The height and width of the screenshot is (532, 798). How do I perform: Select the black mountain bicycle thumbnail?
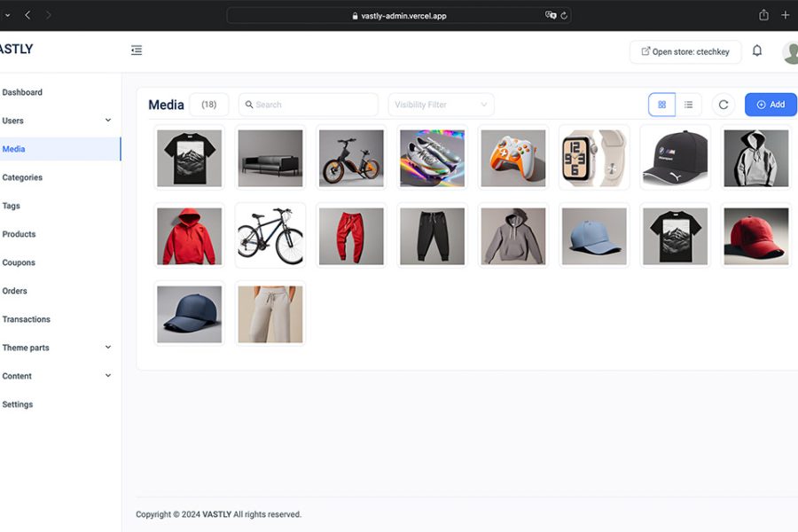click(270, 236)
